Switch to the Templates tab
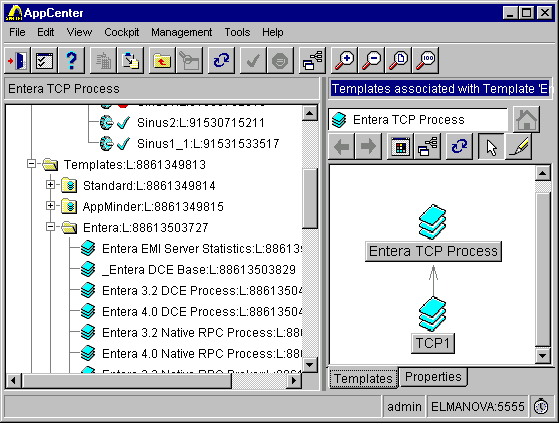This screenshot has width=559, height=423. tap(363, 378)
